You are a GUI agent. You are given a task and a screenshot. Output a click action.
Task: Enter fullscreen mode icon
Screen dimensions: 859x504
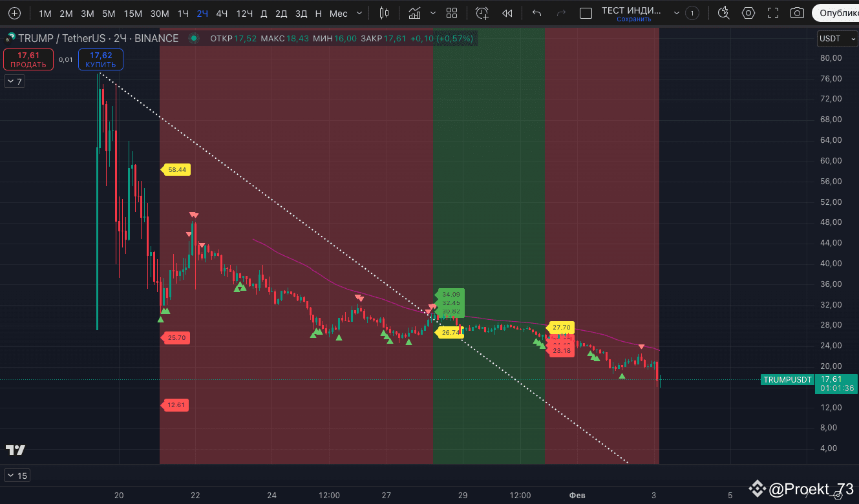[773, 13]
